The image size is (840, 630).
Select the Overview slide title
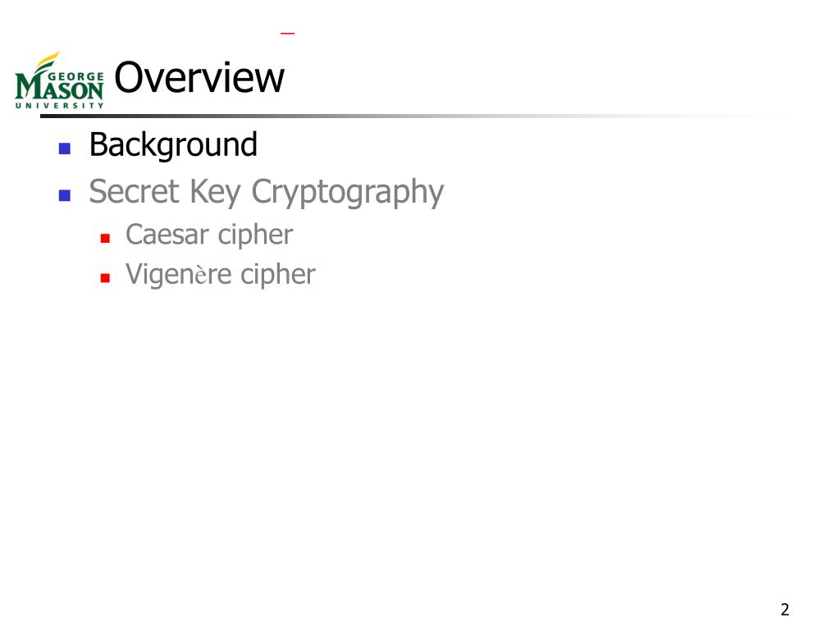[199, 78]
